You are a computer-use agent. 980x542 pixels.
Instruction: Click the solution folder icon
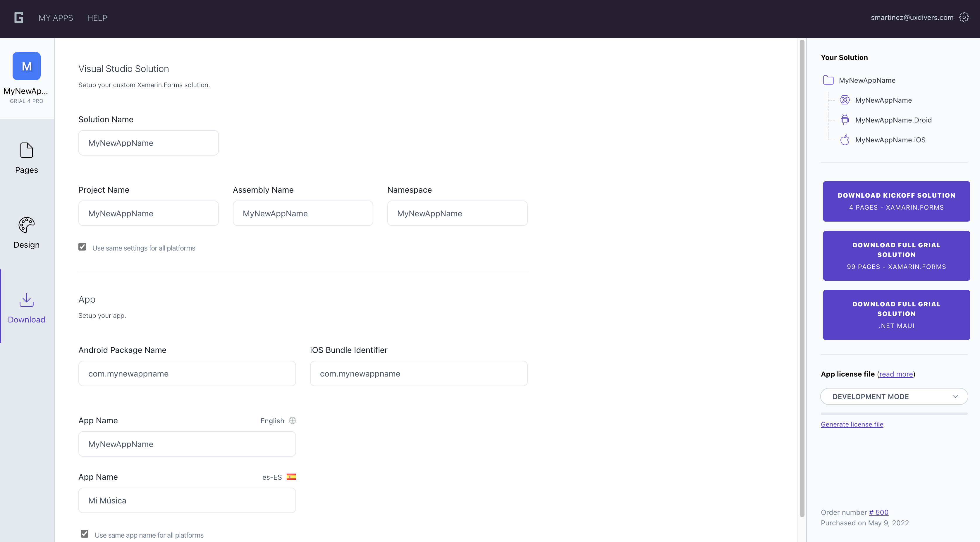point(828,80)
